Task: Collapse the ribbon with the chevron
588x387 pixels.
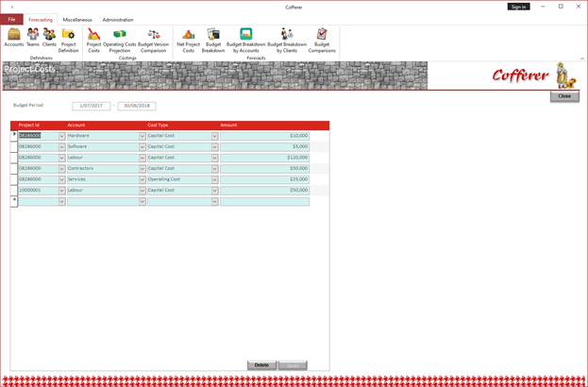Action: coord(582,59)
